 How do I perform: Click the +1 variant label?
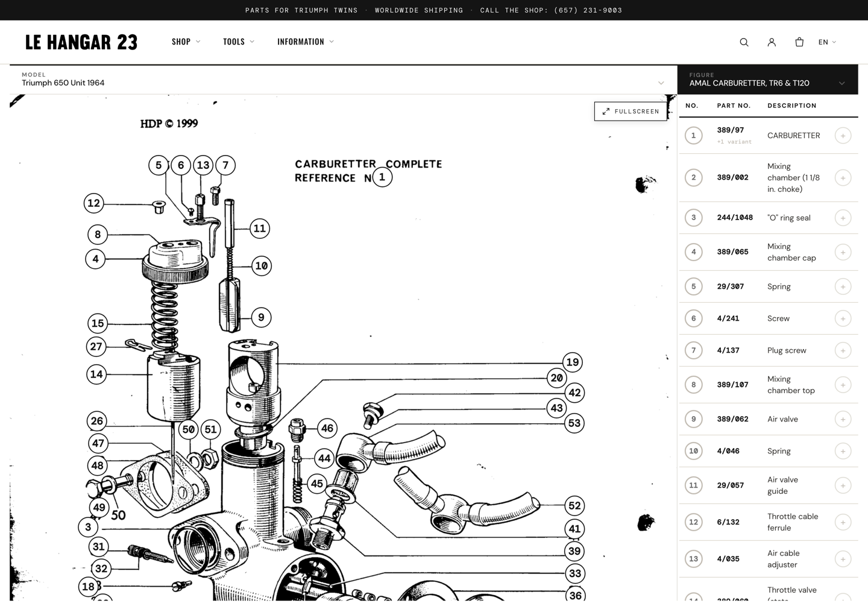(x=734, y=142)
